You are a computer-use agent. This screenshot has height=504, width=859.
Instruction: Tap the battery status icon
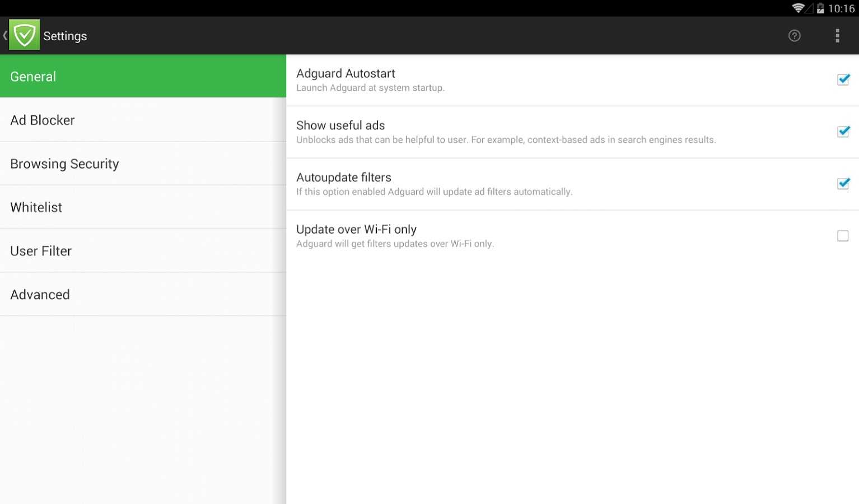point(820,8)
